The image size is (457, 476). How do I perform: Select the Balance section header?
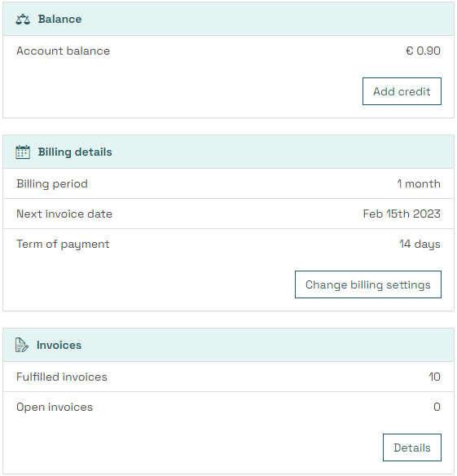tap(228, 19)
